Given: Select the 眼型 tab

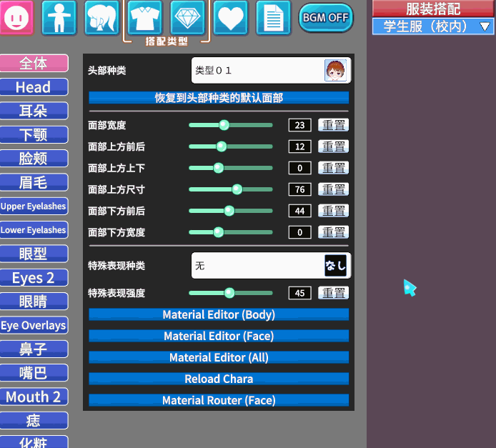Looking at the screenshot, I should point(34,254).
